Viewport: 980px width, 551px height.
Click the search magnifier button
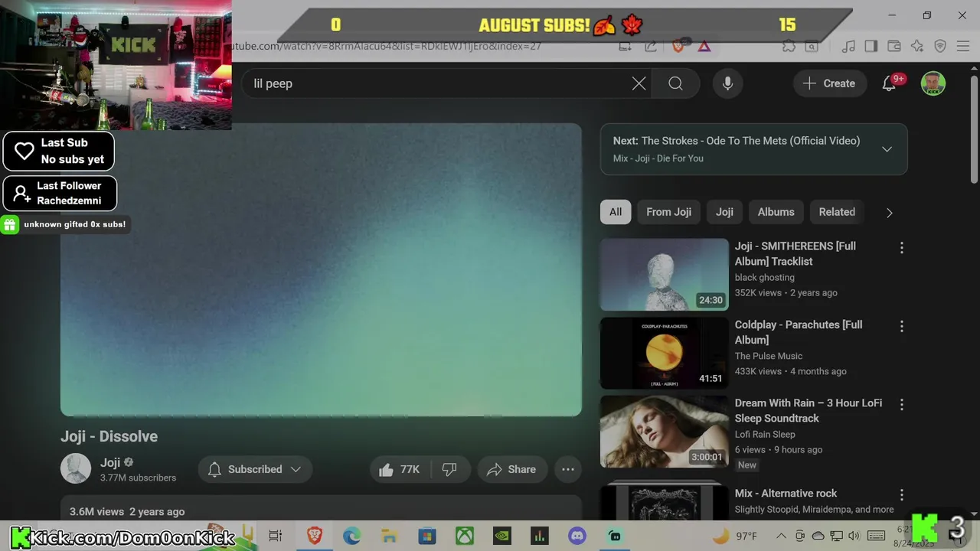point(675,83)
